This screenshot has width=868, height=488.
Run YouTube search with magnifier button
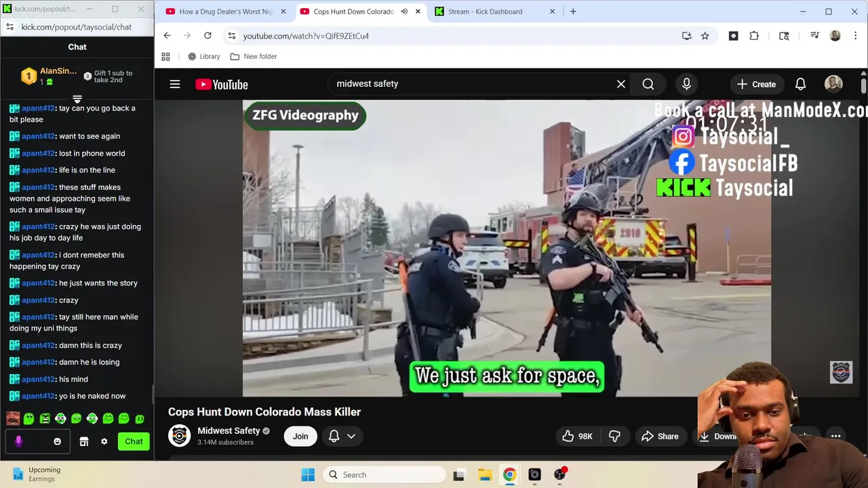(648, 84)
